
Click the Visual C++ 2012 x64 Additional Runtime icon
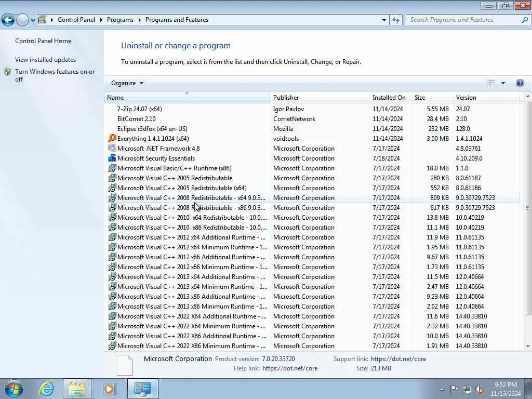112,237
